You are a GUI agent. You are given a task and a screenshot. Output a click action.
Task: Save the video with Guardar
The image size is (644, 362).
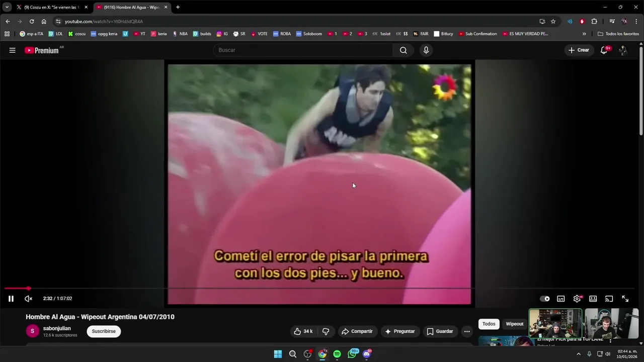click(440, 331)
